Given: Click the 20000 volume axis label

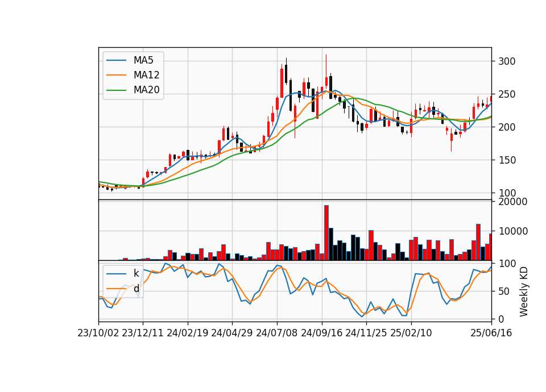Looking at the screenshot, I should click(x=513, y=202).
